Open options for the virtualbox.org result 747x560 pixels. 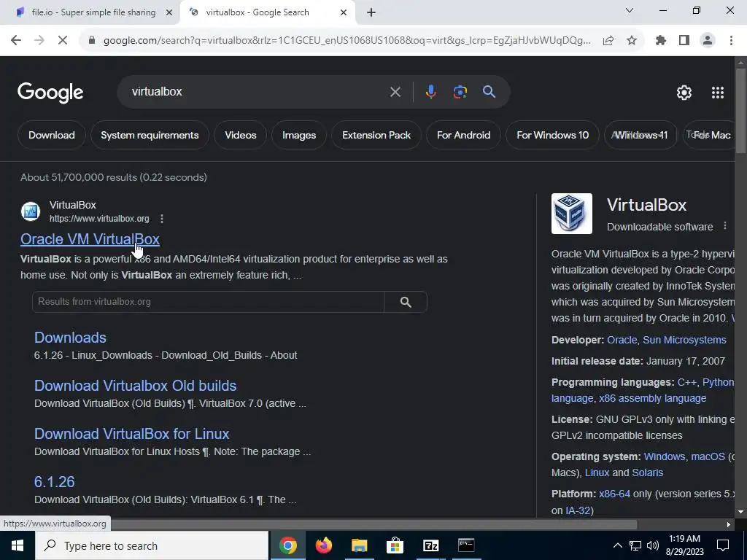coord(162,219)
